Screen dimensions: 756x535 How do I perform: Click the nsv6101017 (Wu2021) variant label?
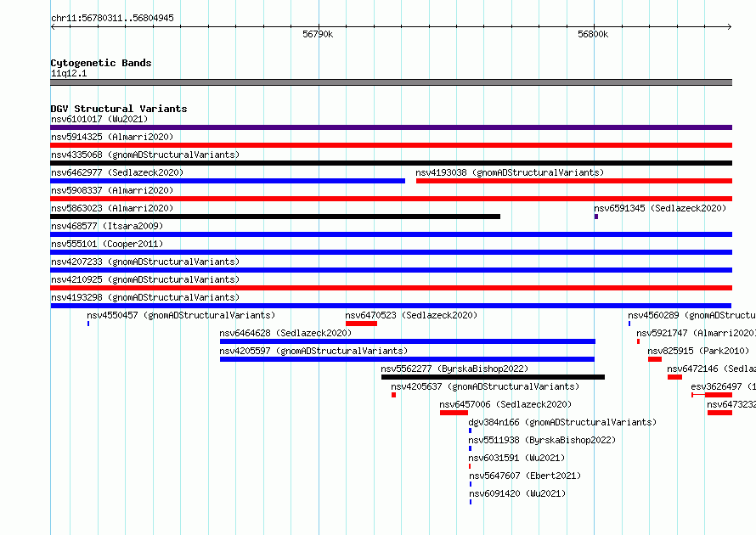99,119
